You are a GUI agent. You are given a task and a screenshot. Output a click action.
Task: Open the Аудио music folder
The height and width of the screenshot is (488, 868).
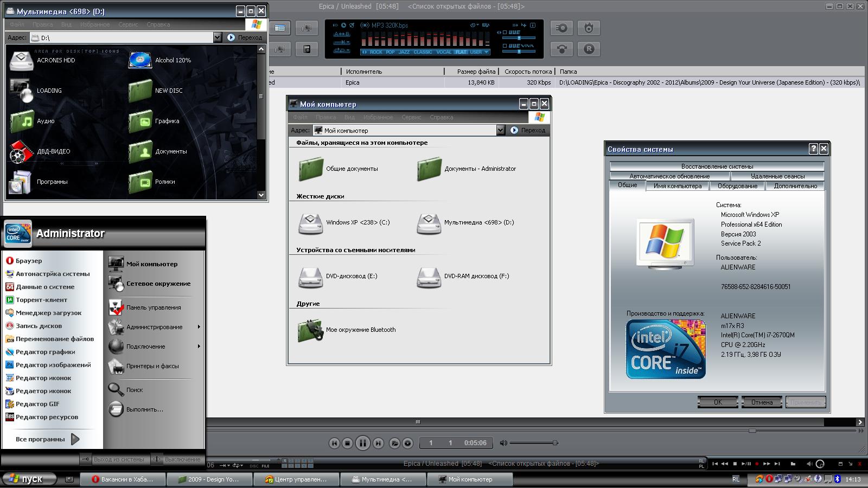coord(21,121)
